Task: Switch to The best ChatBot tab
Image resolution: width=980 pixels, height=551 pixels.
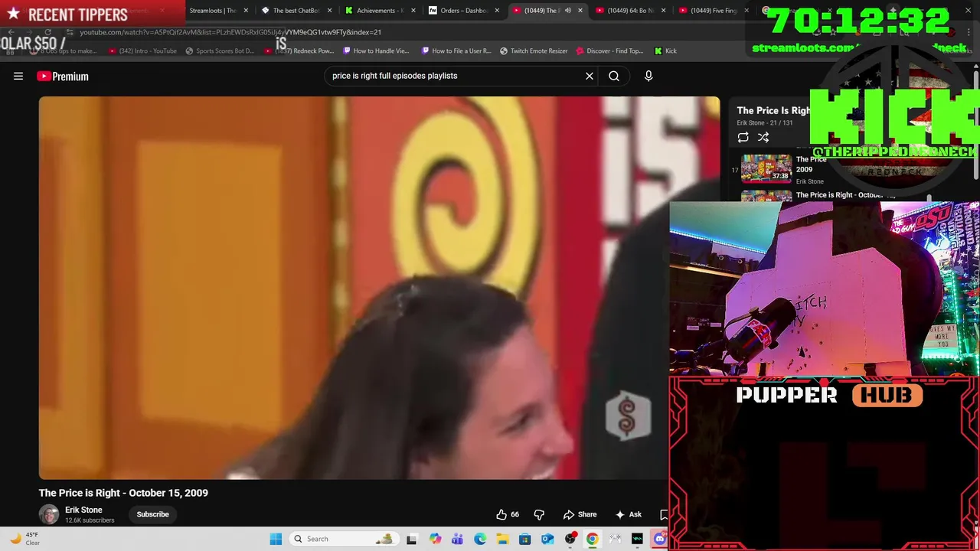Action: [x=295, y=11]
